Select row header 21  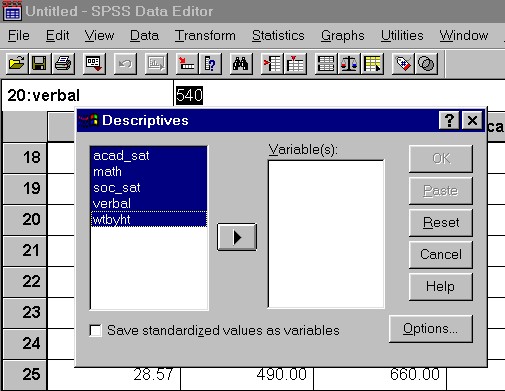pyautogui.click(x=25, y=251)
